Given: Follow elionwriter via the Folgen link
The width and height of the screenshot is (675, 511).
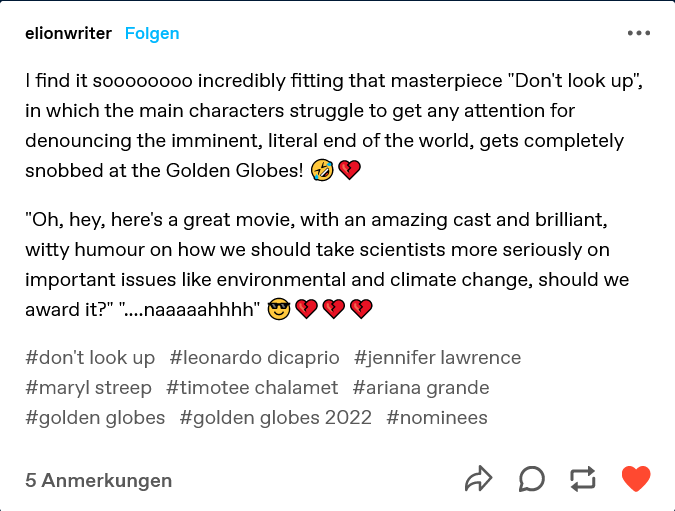Looking at the screenshot, I should pyautogui.click(x=152, y=33).
